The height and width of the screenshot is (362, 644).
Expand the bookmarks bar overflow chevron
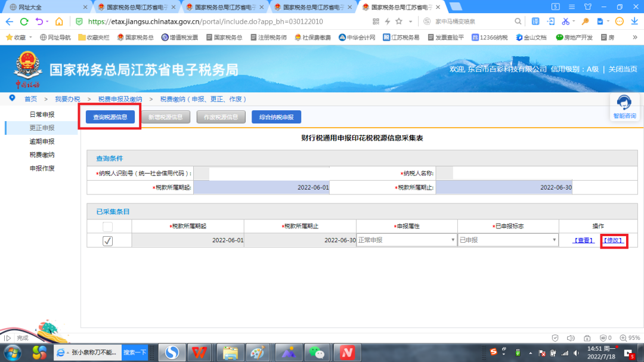coord(635,38)
